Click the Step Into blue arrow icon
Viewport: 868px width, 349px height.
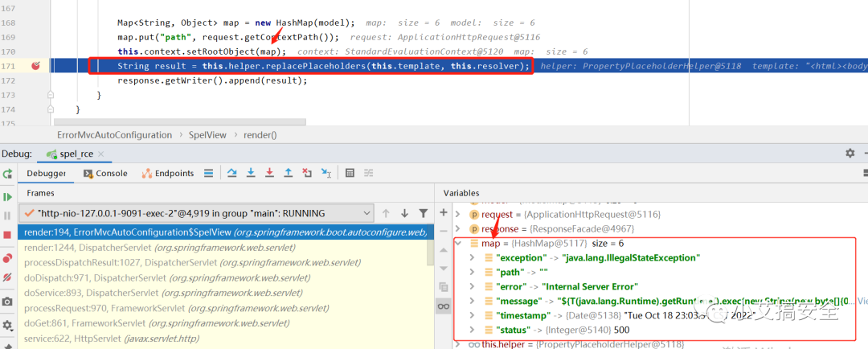[251, 173]
